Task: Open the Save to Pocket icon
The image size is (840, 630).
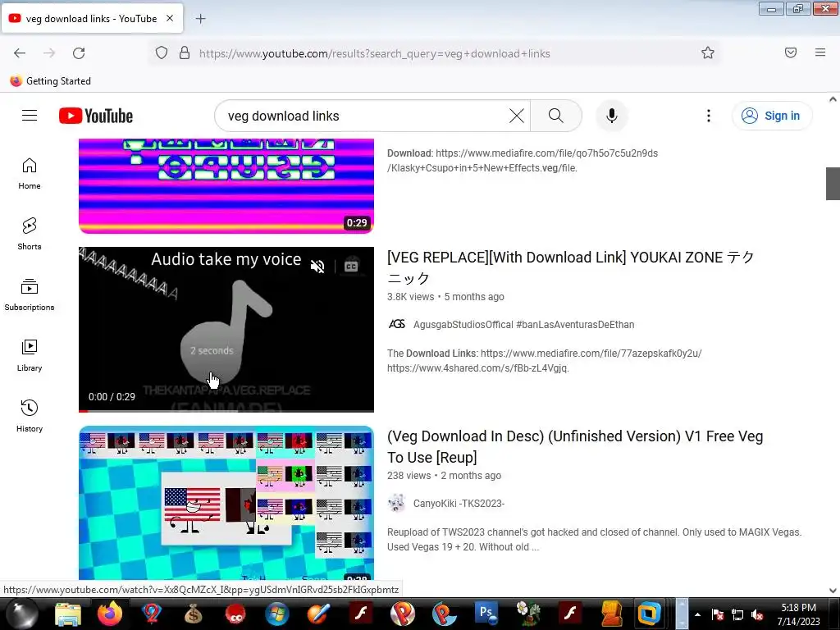Action: pyautogui.click(x=791, y=52)
